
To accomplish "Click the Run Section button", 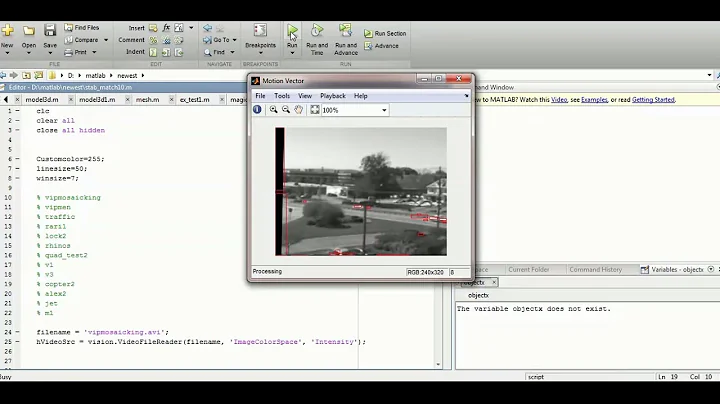I will [x=385, y=34].
